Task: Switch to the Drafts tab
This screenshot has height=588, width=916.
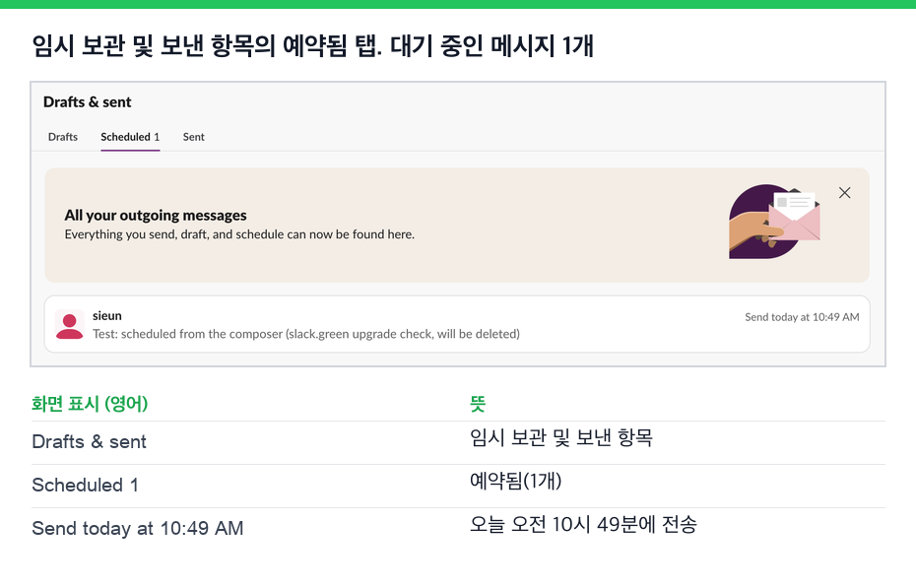Action: [62, 137]
